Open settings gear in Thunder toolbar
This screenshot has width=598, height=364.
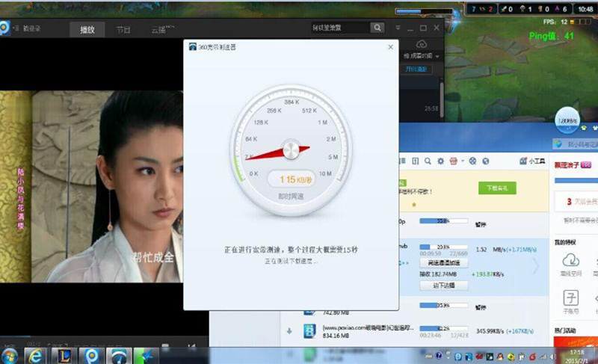pos(440,161)
